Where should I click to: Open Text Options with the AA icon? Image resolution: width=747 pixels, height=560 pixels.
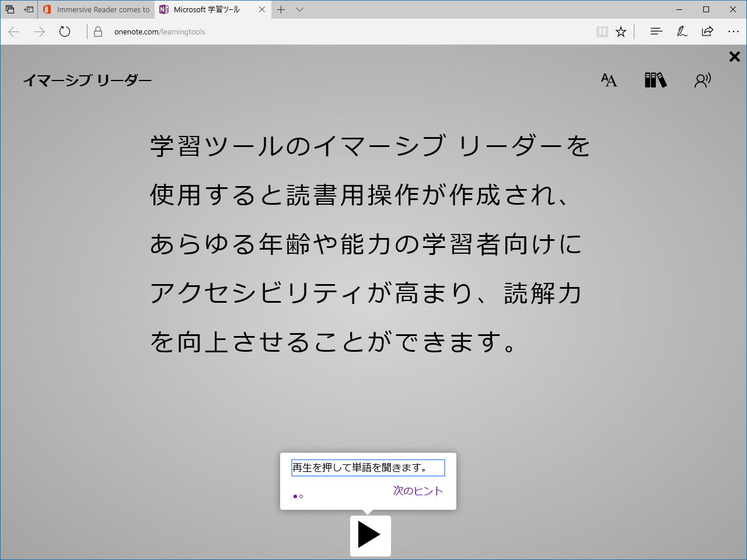608,80
